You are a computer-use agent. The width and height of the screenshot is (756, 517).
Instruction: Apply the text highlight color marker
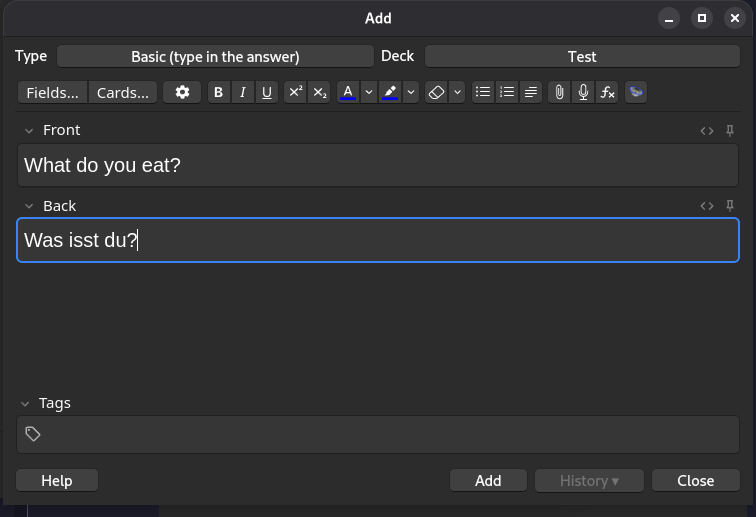click(390, 92)
